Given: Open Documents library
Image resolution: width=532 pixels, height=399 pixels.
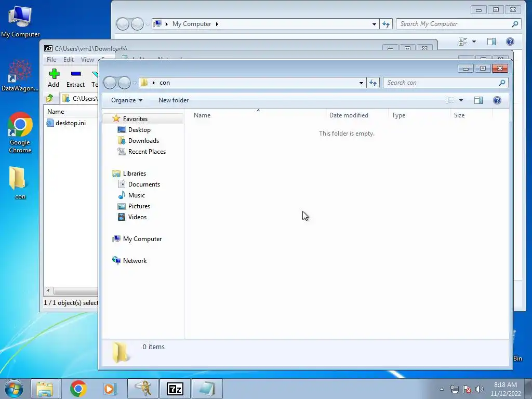Looking at the screenshot, I should coord(139,184).
